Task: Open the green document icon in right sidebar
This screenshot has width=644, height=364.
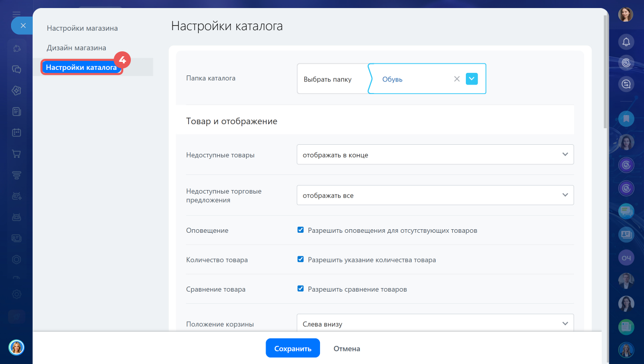Action: tap(626, 327)
